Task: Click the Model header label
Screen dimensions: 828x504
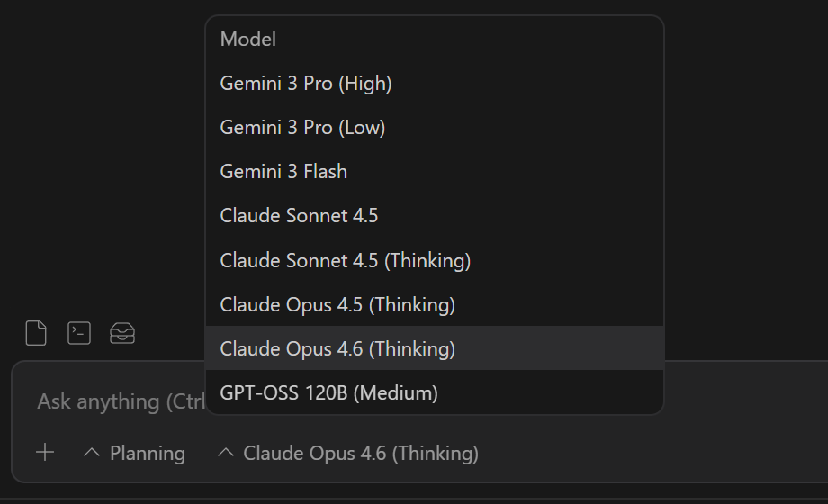Action: (247, 40)
